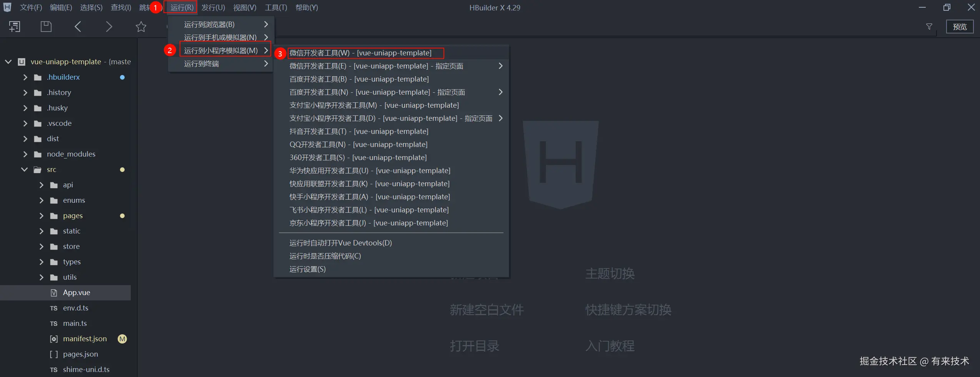980x377 pixels.
Task: Open the 文件(F) menu
Action: pyautogui.click(x=31, y=7)
